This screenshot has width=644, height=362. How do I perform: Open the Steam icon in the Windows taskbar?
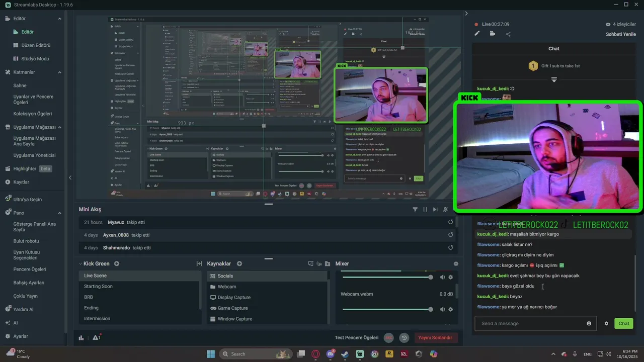point(345,354)
